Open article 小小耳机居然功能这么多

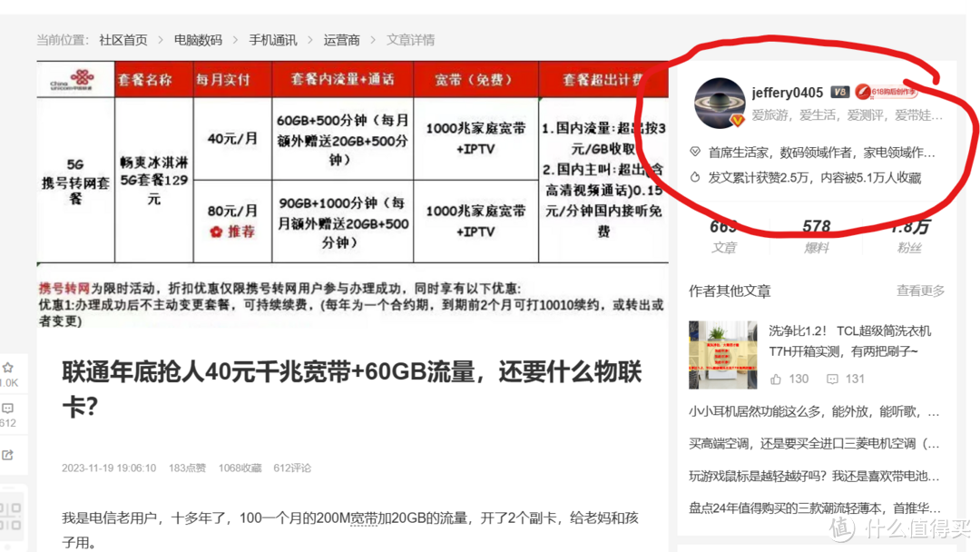(x=814, y=411)
